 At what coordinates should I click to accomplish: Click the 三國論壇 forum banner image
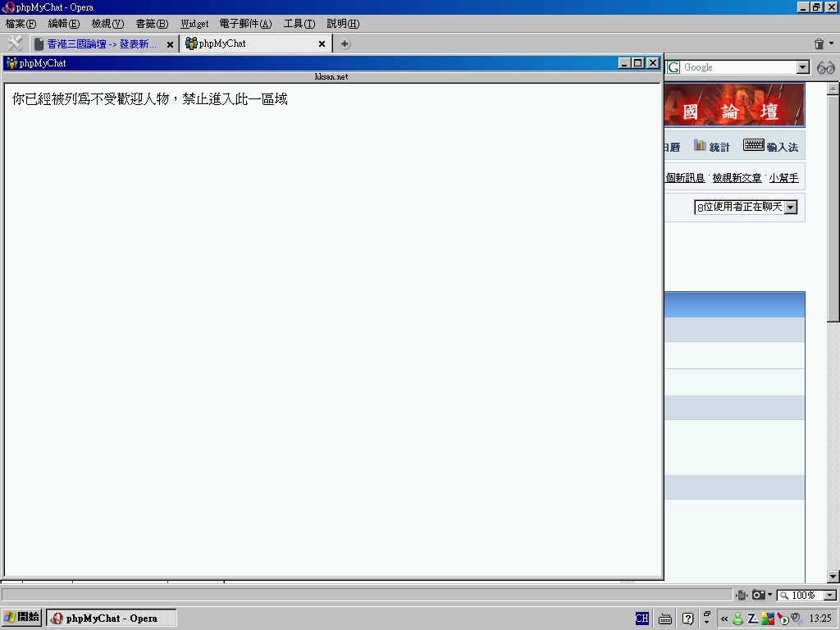(734, 105)
